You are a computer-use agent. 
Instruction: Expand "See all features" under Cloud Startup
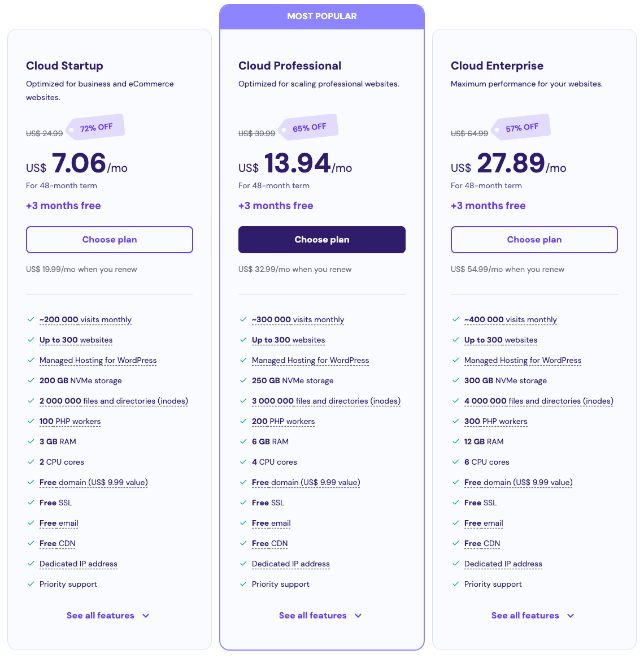click(108, 616)
